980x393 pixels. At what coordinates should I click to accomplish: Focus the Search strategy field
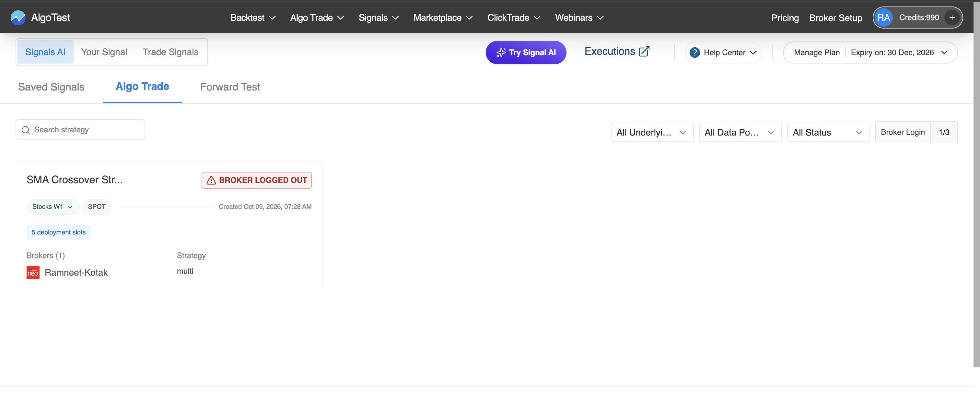point(80,130)
